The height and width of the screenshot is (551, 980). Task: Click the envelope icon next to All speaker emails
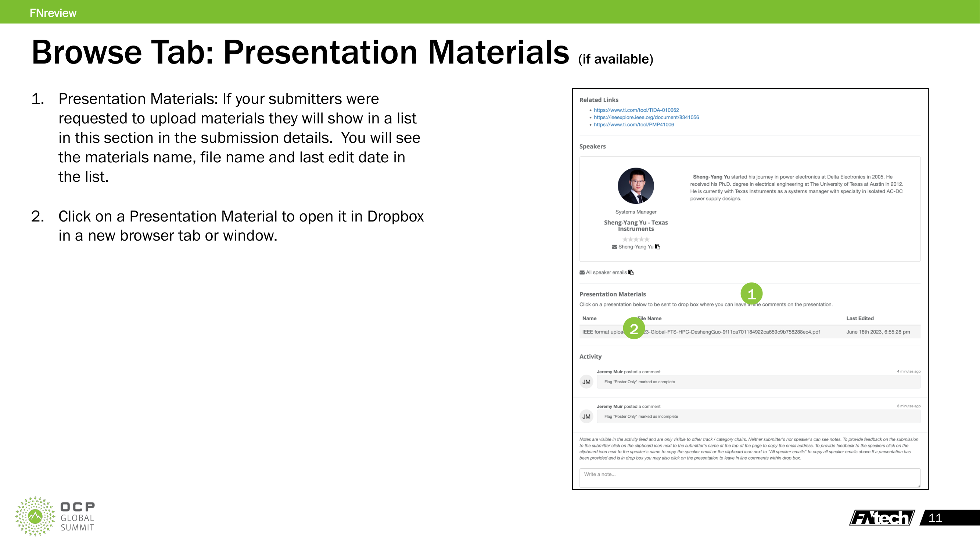(x=582, y=272)
